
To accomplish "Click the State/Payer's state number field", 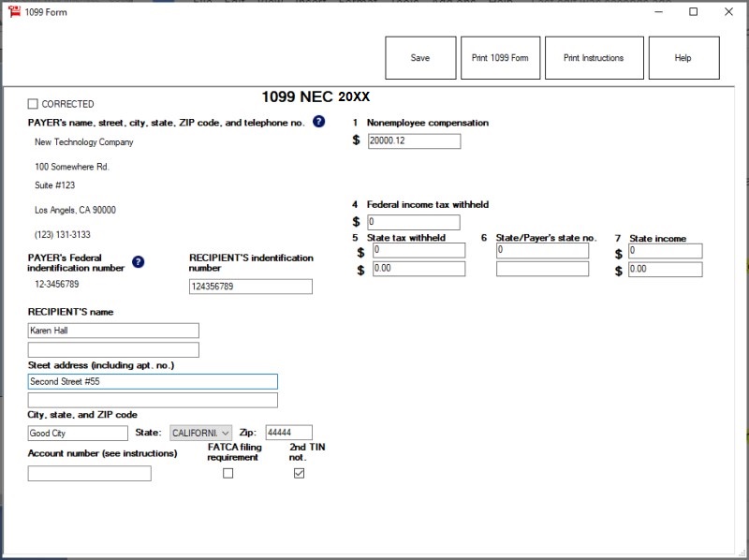I will pos(543,250).
